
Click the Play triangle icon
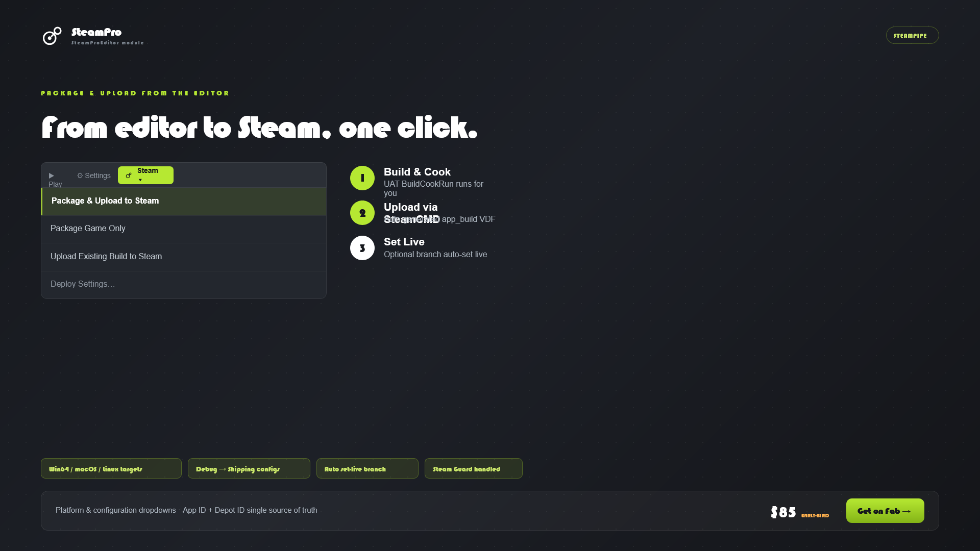point(51,176)
